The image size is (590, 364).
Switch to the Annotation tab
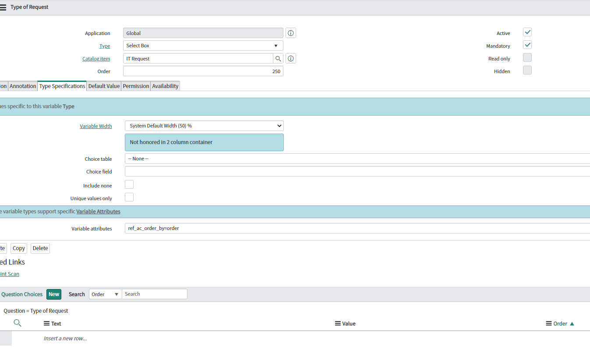tap(23, 86)
